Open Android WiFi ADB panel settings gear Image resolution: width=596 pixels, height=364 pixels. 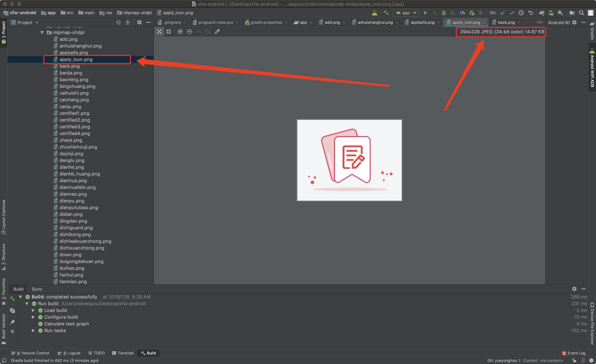tap(575, 23)
